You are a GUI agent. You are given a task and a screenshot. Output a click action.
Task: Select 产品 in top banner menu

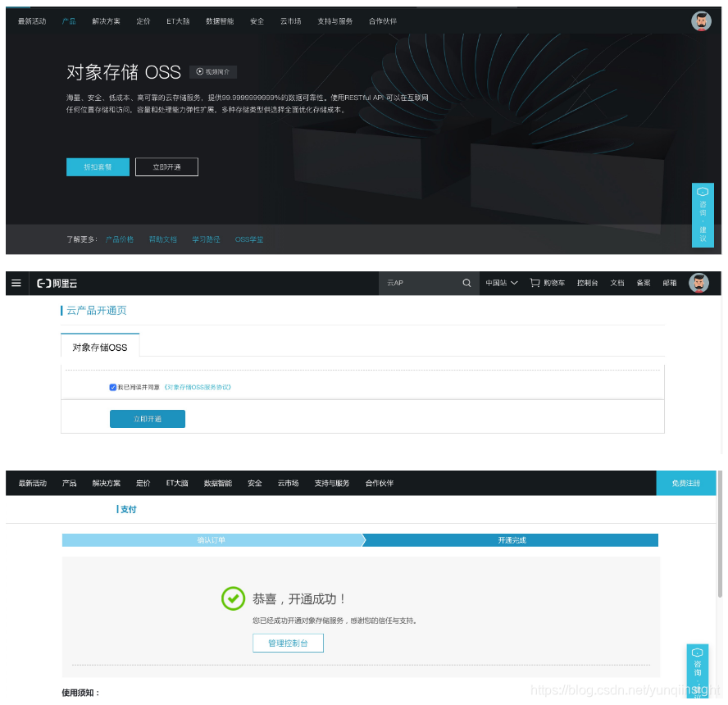(x=69, y=21)
